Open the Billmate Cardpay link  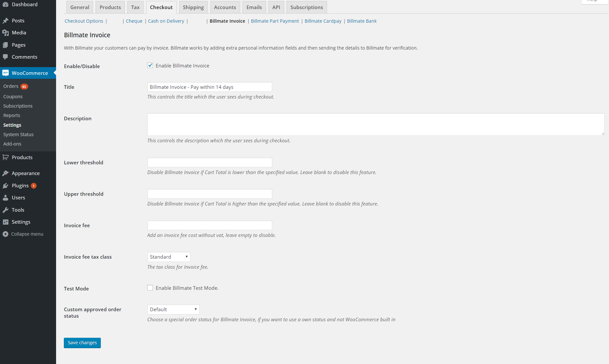point(323,21)
